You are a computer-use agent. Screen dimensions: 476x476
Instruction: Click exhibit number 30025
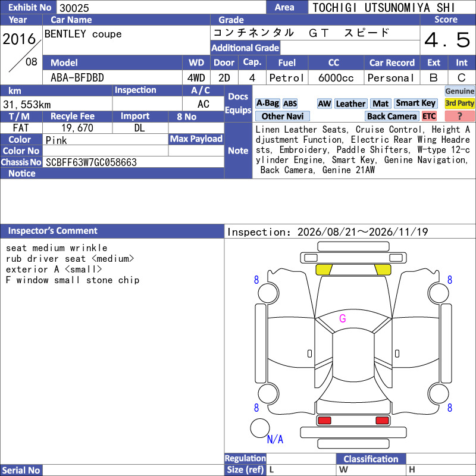pos(74,8)
